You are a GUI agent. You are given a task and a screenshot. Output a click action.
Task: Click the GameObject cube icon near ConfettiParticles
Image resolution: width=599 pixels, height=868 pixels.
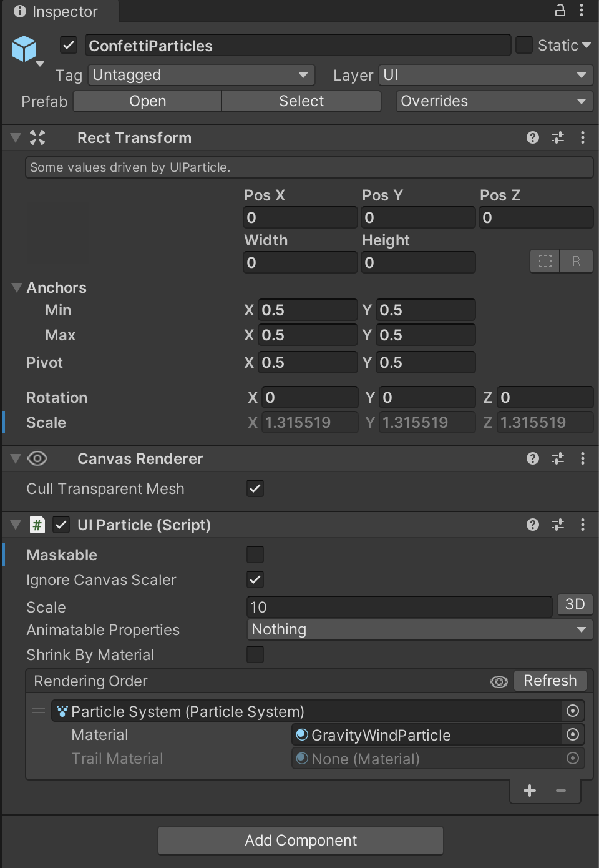(x=25, y=49)
